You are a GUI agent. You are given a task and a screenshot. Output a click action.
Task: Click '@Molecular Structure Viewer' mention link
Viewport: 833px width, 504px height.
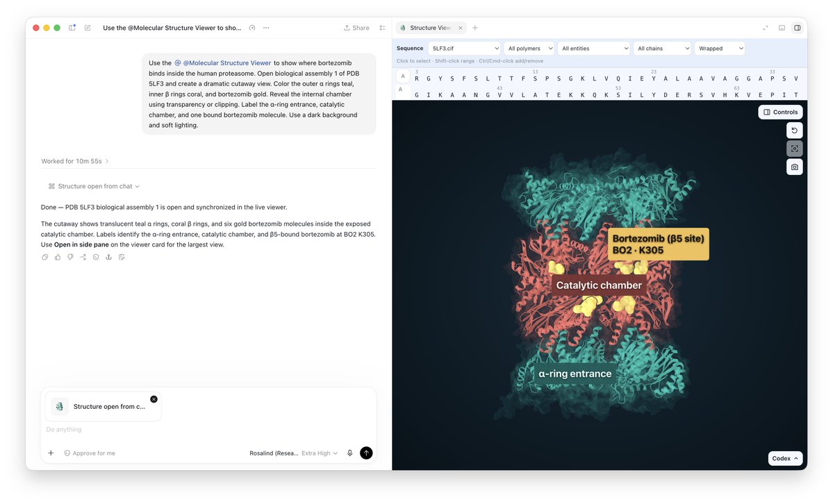(222, 62)
